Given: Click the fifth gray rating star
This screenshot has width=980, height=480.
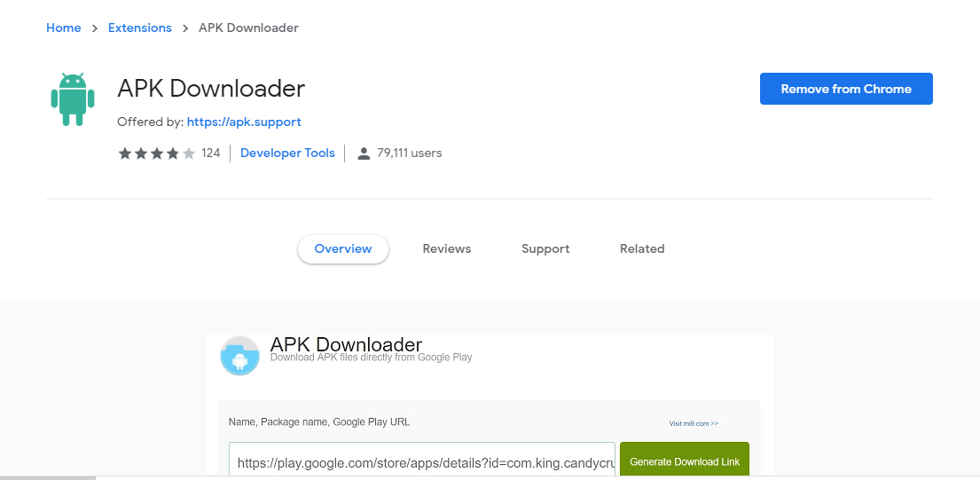Looking at the screenshot, I should tap(188, 153).
